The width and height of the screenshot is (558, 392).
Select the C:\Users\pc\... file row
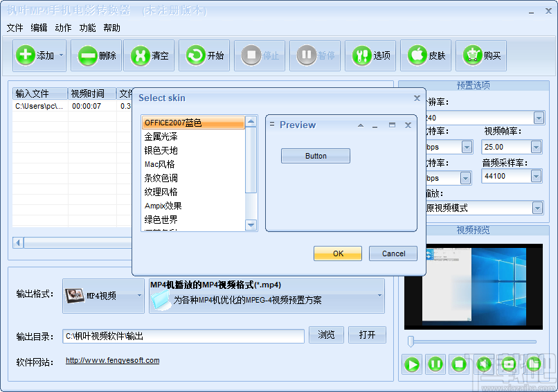(72, 106)
